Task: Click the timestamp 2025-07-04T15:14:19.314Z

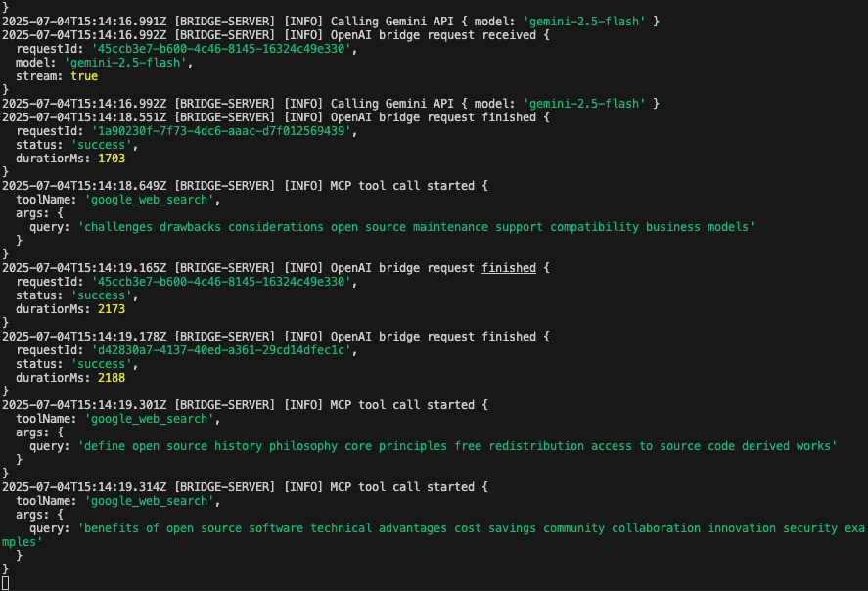Action: (x=84, y=486)
